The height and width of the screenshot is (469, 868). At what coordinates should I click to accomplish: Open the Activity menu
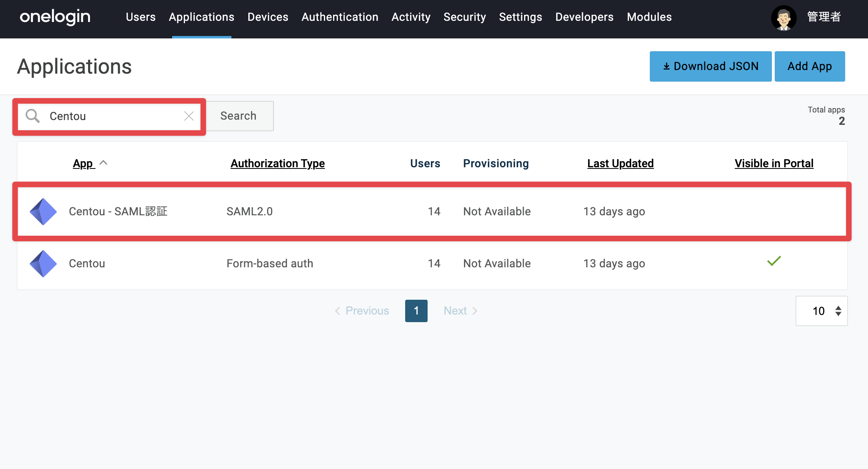[411, 17]
